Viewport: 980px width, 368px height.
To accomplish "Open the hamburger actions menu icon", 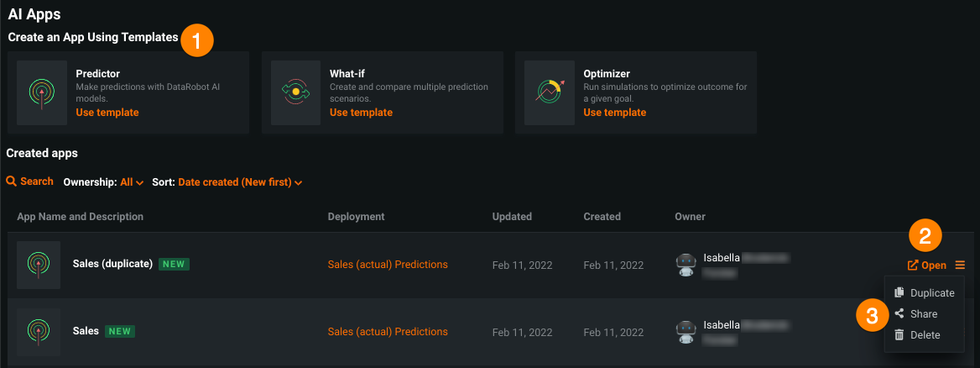I will (960, 265).
